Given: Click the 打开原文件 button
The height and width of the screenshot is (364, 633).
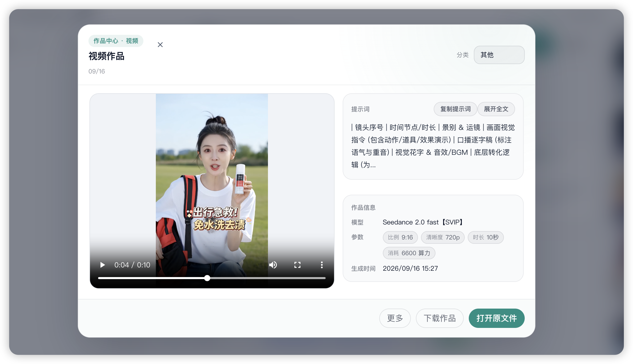Looking at the screenshot, I should pos(497,318).
